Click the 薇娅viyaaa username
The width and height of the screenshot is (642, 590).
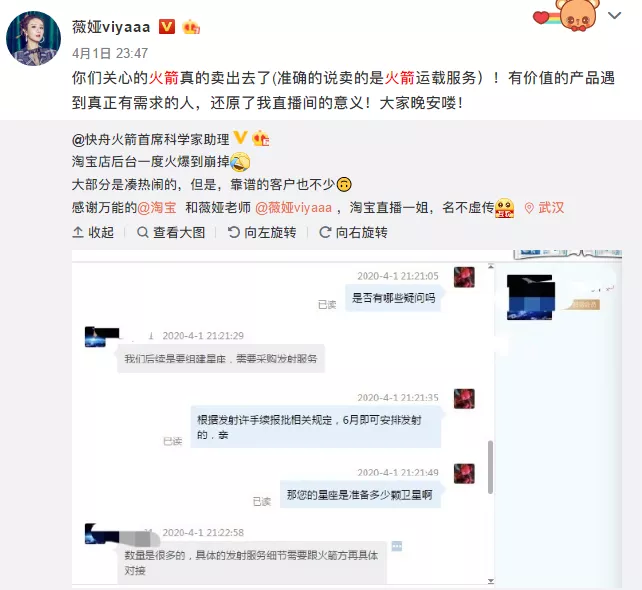click(111, 27)
